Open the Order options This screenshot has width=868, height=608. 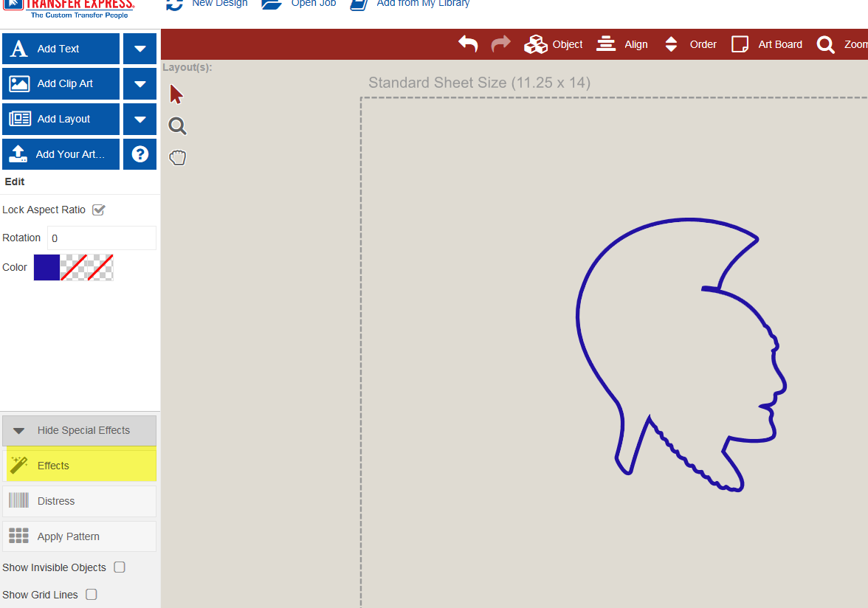pos(671,44)
